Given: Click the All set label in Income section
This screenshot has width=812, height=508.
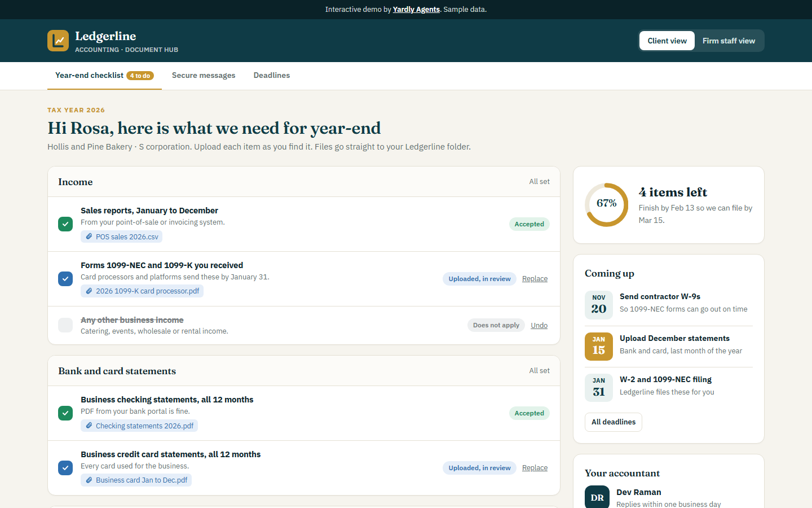Looking at the screenshot, I should coord(539,182).
